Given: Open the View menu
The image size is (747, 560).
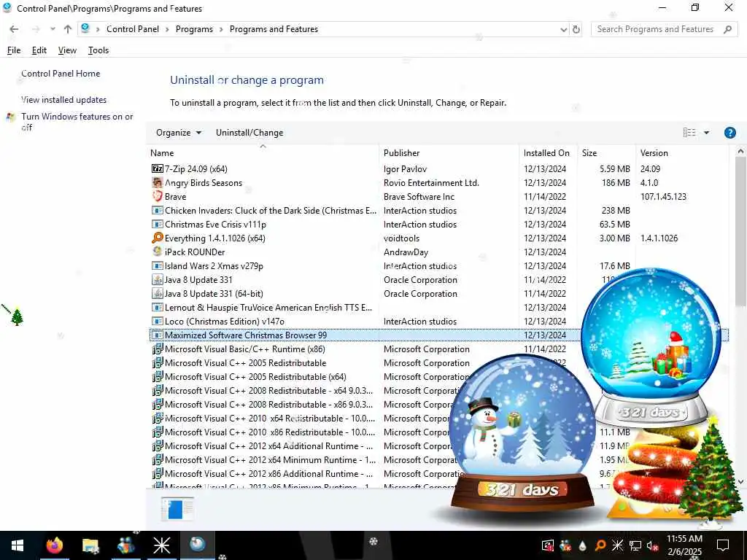Looking at the screenshot, I should tap(67, 50).
